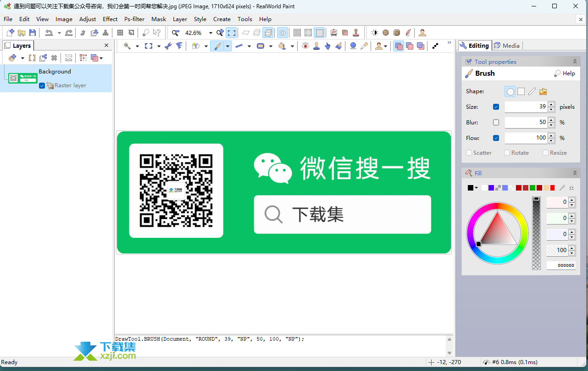Select the magic wand tool
Screen dimensions: 588x371
[x=127, y=46]
